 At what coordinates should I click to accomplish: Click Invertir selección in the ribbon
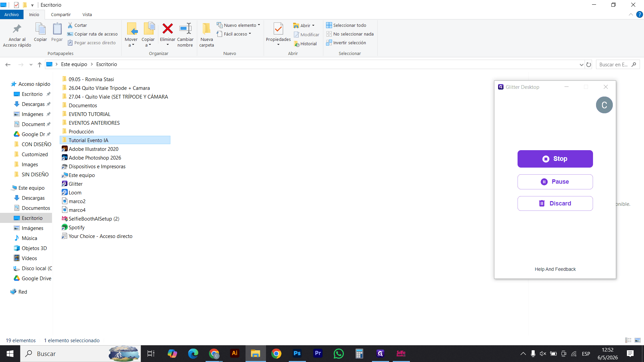pyautogui.click(x=346, y=43)
